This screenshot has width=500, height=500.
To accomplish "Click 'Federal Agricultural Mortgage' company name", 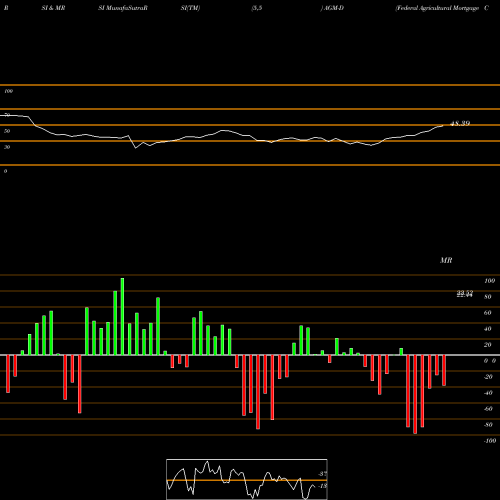I will point(437,8).
